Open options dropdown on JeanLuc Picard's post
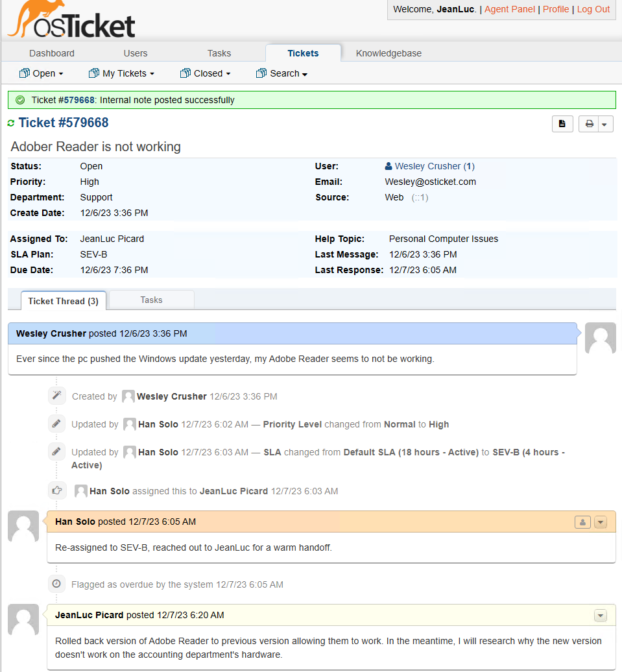622x672 pixels. click(x=601, y=616)
